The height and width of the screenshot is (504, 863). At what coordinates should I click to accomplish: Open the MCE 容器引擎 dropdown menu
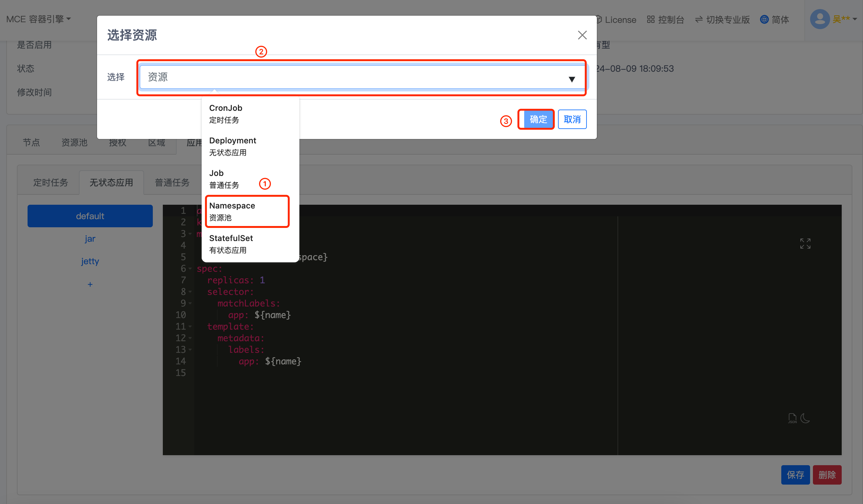coord(38,19)
